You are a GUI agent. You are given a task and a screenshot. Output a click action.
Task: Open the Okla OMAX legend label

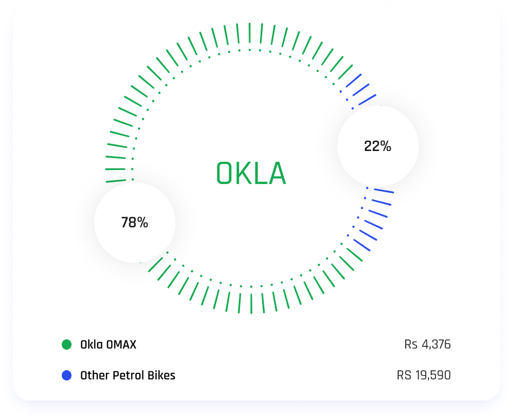[x=108, y=344]
